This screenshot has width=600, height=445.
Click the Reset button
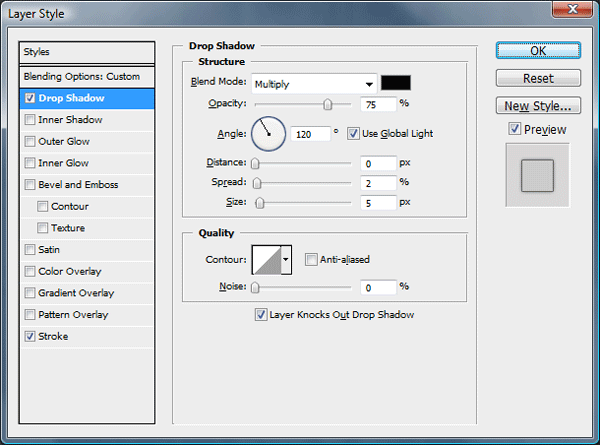coord(538,78)
